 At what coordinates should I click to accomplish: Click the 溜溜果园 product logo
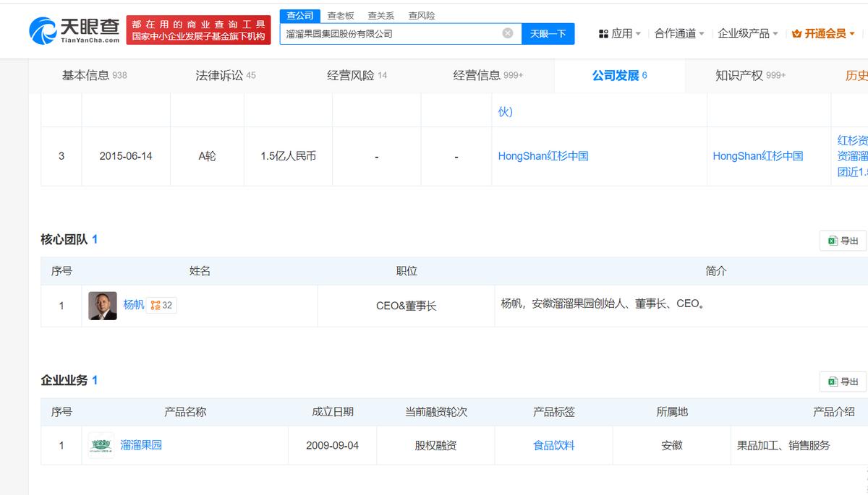pos(101,445)
